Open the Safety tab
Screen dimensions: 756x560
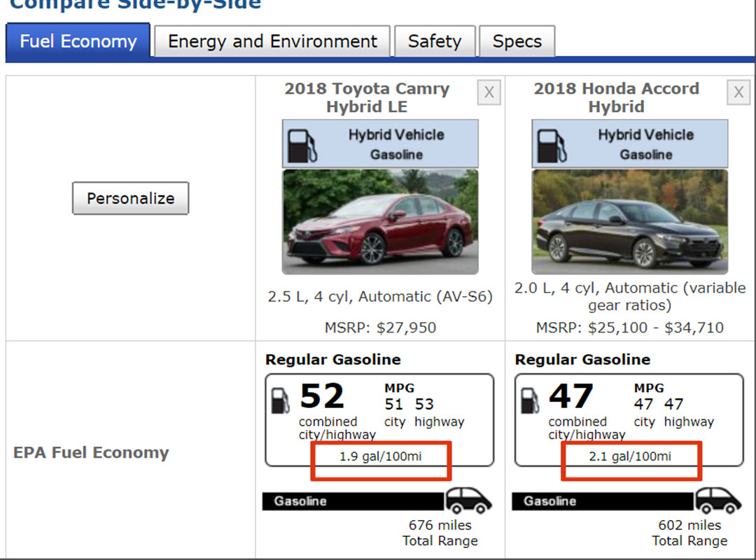(x=435, y=42)
